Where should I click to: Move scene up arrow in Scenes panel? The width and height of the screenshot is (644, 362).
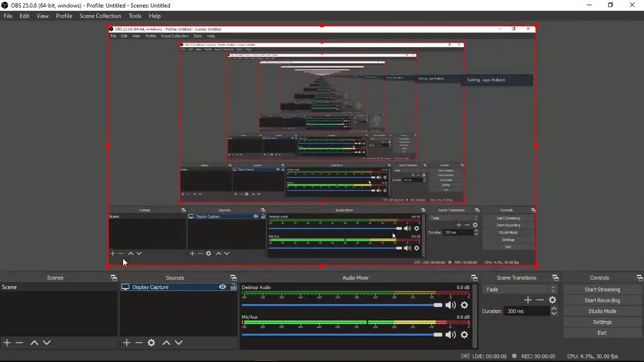tap(34, 342)
